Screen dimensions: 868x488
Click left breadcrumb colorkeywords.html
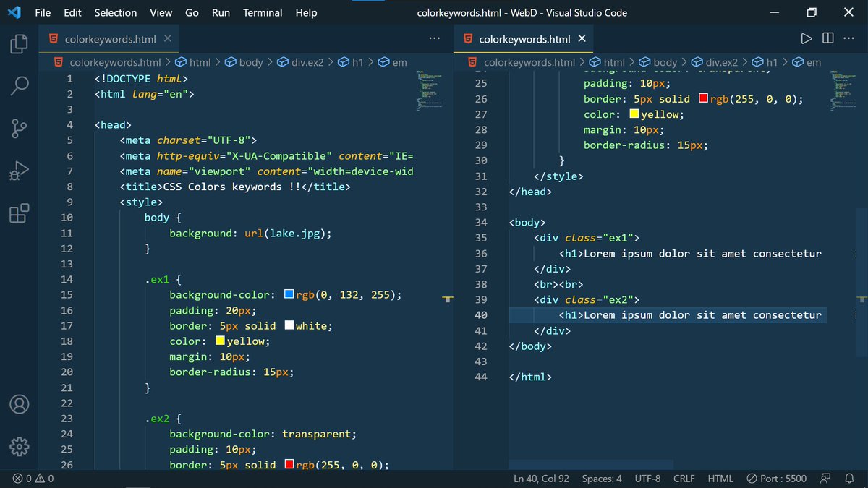[107, 62]
